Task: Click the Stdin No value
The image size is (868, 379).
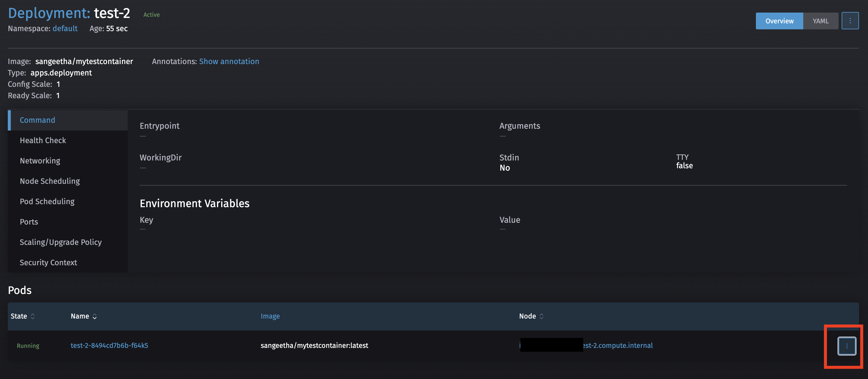Action: point(504,168)
